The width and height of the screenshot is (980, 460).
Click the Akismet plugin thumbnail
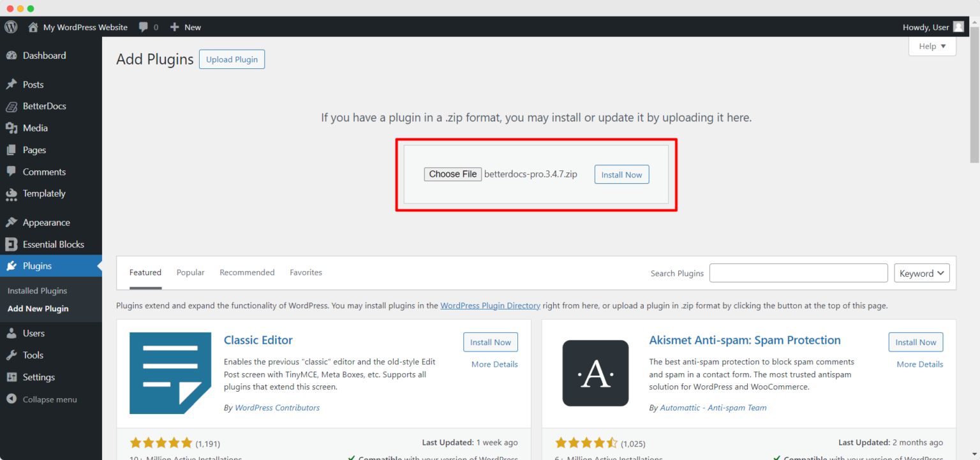595,373
